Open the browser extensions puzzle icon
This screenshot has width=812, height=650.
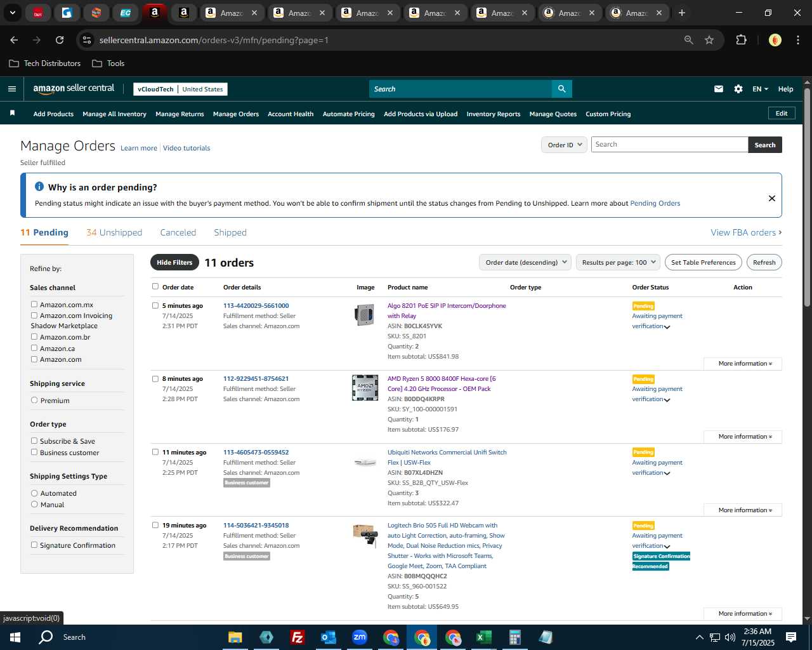741,40
